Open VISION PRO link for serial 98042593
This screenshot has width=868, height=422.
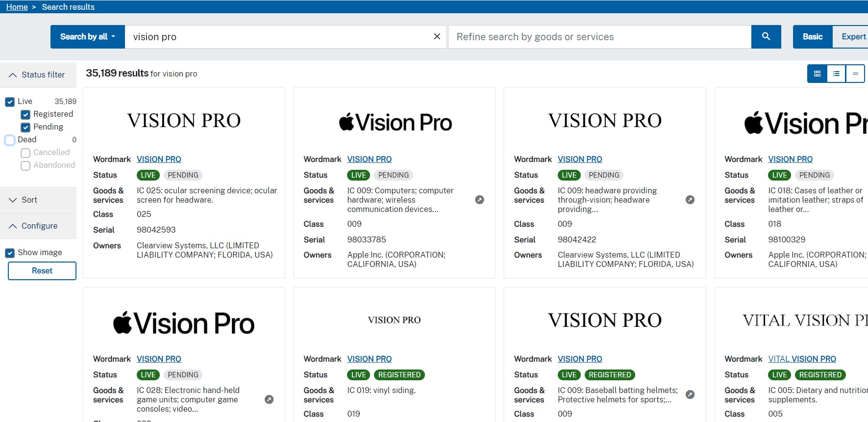point(159,159)
